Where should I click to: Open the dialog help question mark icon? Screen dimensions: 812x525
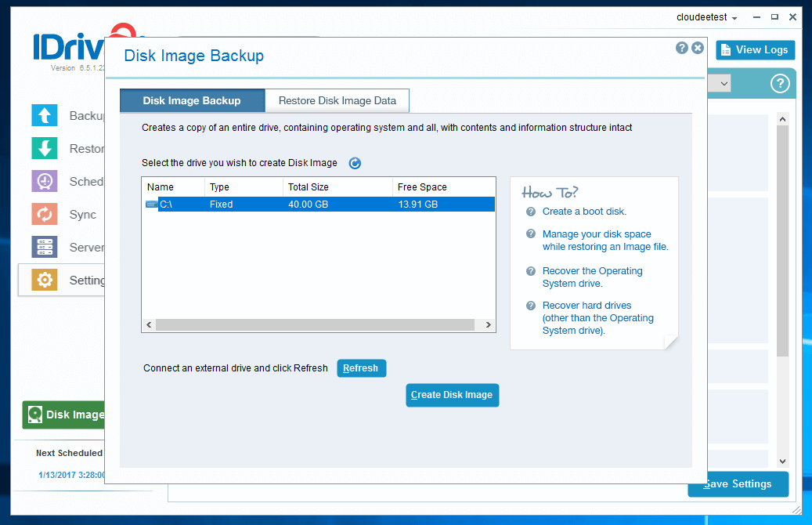click(682, 49)
